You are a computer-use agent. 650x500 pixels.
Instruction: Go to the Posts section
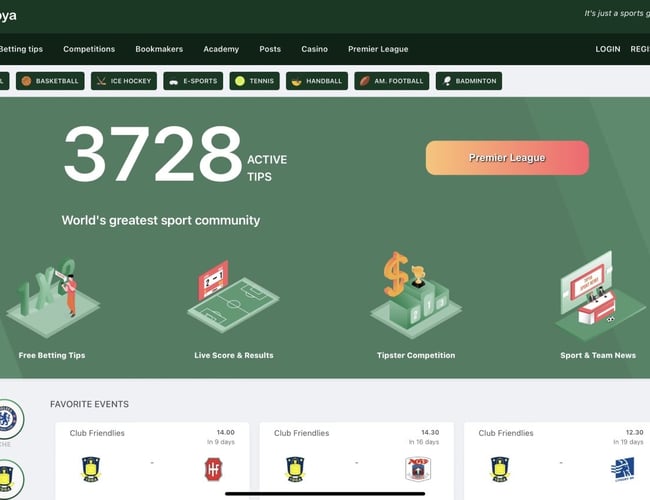[x=270, y=49]
